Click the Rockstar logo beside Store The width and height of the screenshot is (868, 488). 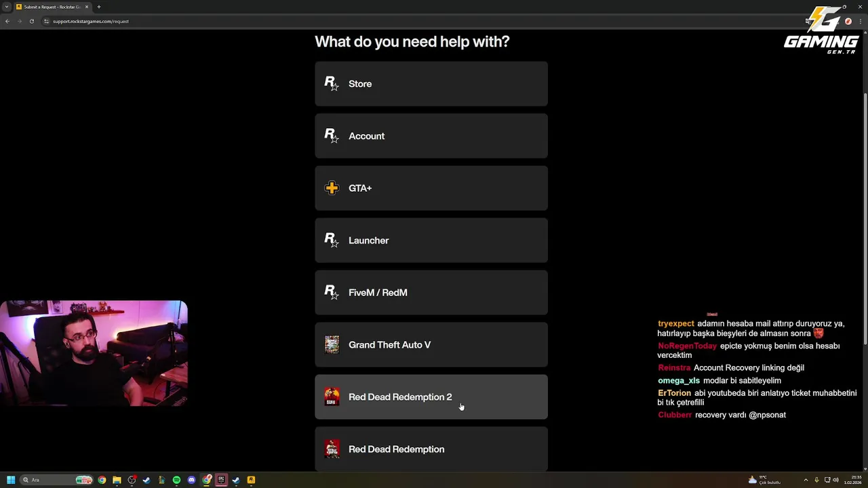click(x=332, y=83)
